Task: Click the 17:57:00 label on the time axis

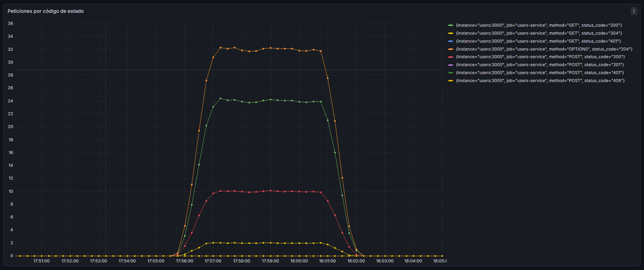Action: 213,261
